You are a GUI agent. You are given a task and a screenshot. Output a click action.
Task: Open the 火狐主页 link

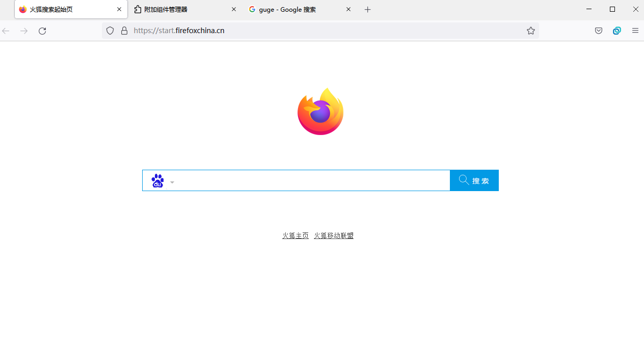296,235
